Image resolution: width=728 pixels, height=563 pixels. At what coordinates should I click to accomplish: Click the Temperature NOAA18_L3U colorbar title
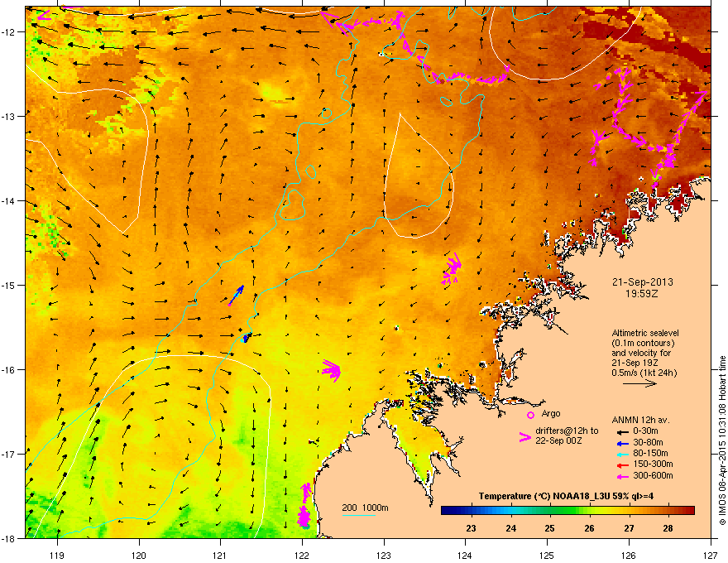pos(566,496)
